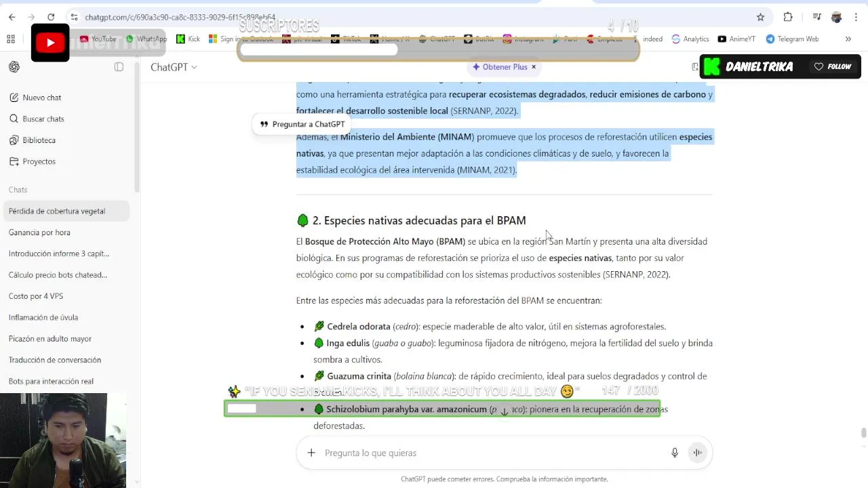Click the 'Inga edulis' species name

(348, 343)
